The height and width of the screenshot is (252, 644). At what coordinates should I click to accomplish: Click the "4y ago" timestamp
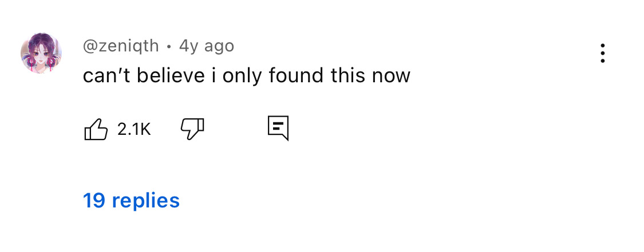207,46
